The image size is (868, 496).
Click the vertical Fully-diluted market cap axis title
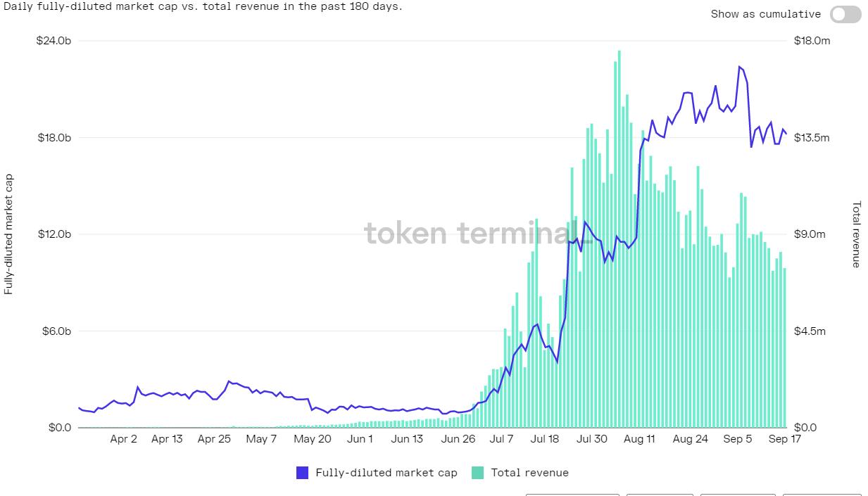8,234
